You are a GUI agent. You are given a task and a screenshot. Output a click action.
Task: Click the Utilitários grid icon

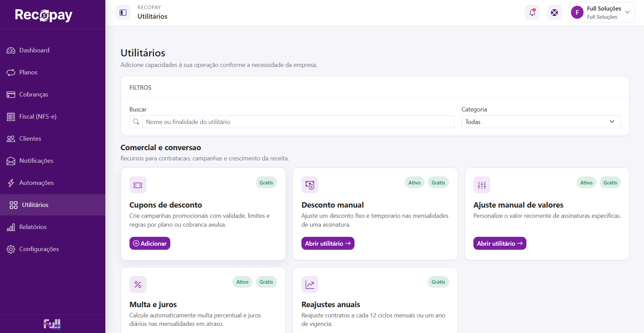coord(14,205)
